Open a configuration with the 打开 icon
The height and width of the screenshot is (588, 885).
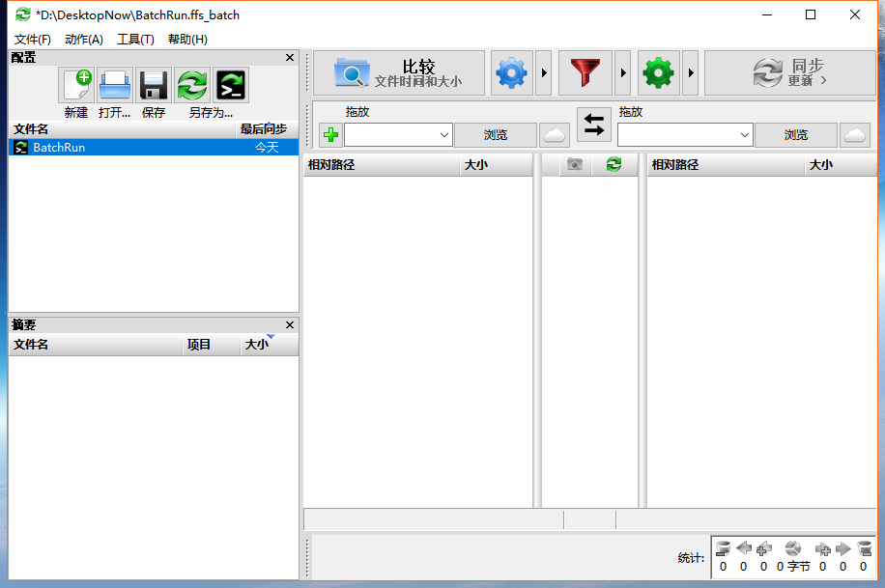pyautogui.click(x=114, y=84)
